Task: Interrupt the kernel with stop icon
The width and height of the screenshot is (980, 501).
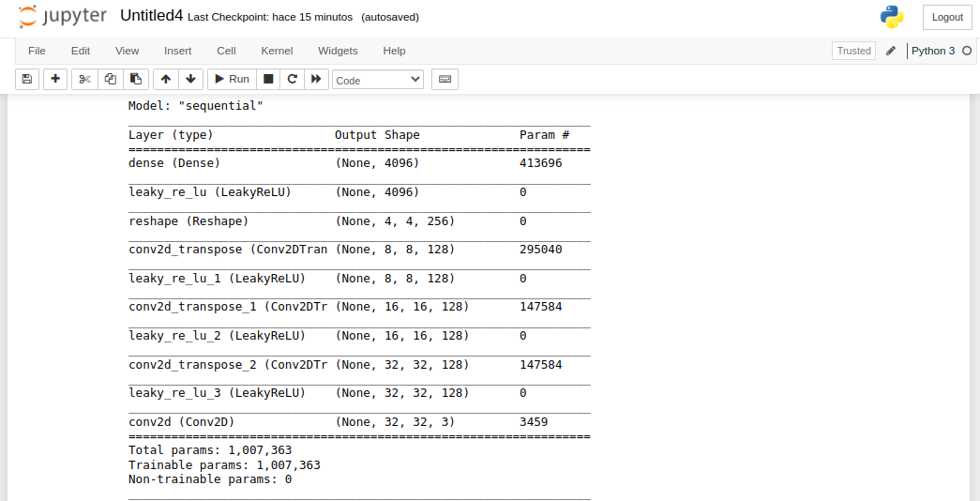Action: 268,80
